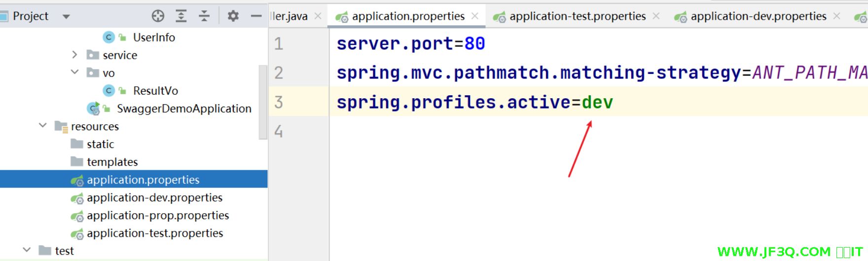
Task: Collapse the vo folder
Action: (74, 73)
